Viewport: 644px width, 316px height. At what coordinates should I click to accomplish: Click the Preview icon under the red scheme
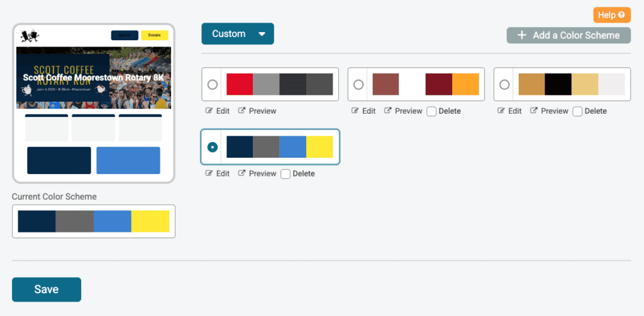click(x=242, y=111)
